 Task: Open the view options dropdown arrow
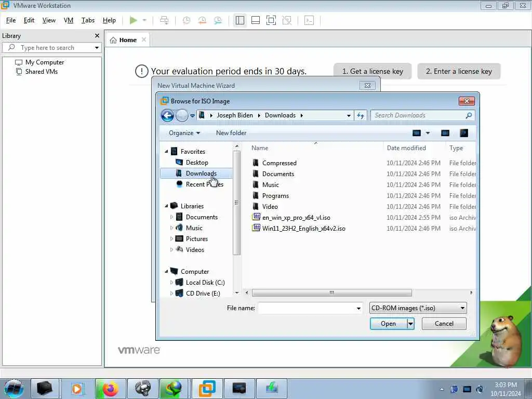pos(428,133)
